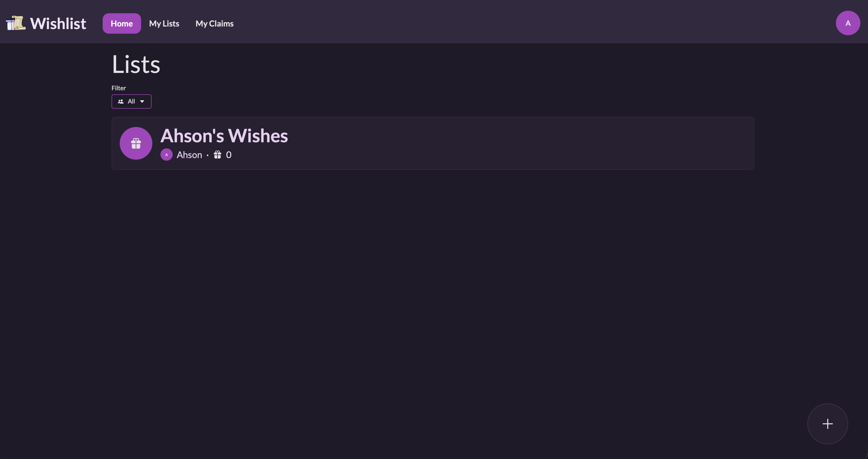Screen dimensions: 868x459
Task: Click the Filter label above the dropdown
Action: click(118, 88)
